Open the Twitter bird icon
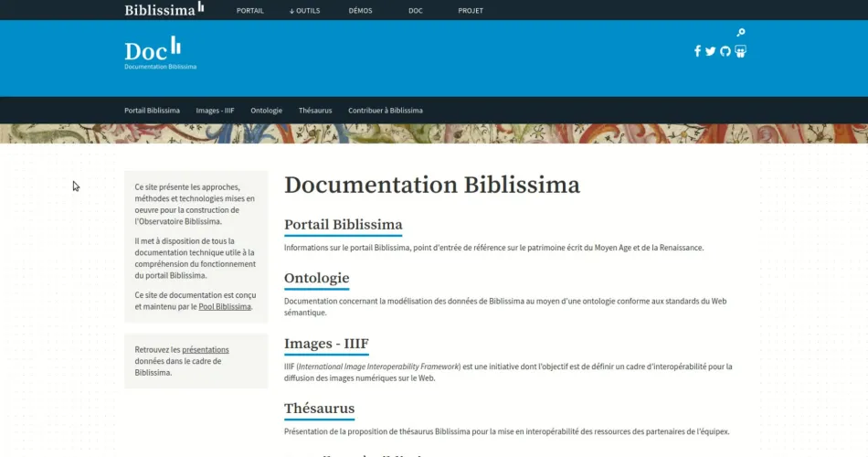Screen dimensions: 868x457 tap(711, 51)
